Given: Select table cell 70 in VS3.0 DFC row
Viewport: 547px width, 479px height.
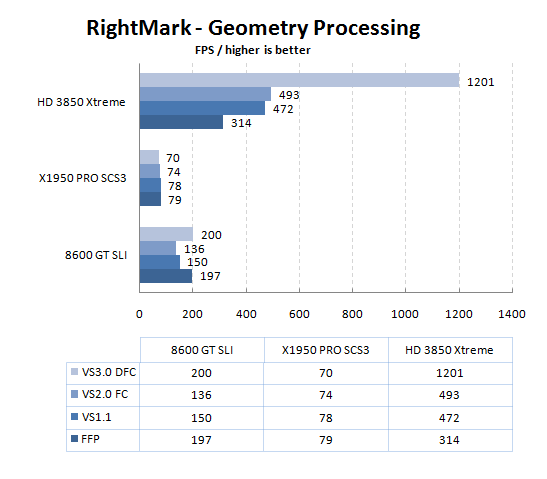Looking at the screenshot, I should point(326,373).
